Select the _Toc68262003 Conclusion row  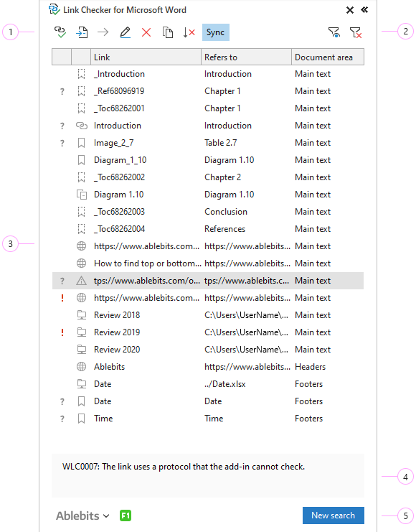[x=208, y=212]
